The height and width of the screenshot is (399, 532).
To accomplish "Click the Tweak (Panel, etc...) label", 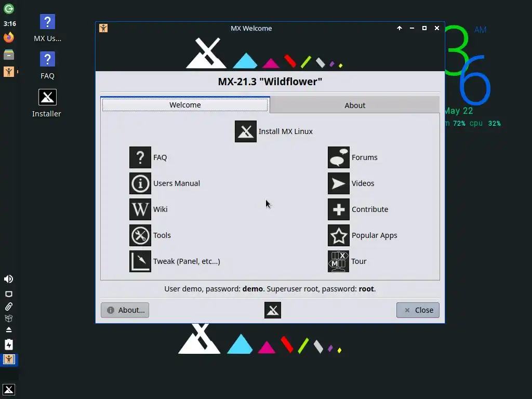I will point(187,261).
